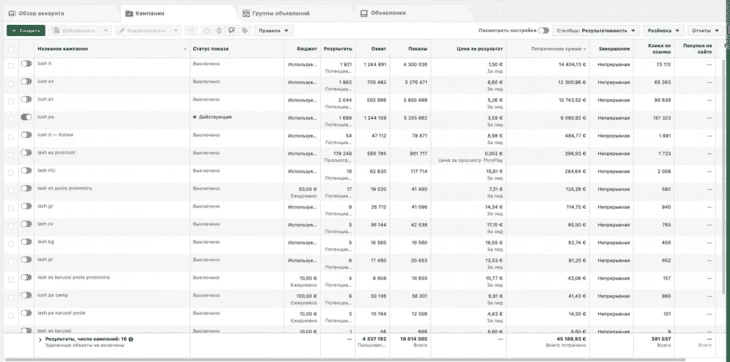
Task: Switch to Объявления tab
Action: point(414,13)
